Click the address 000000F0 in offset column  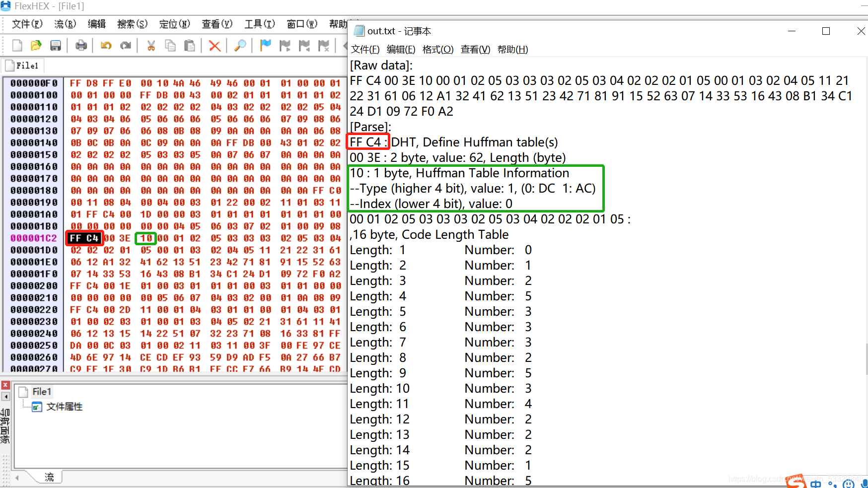tap(34, 83)
